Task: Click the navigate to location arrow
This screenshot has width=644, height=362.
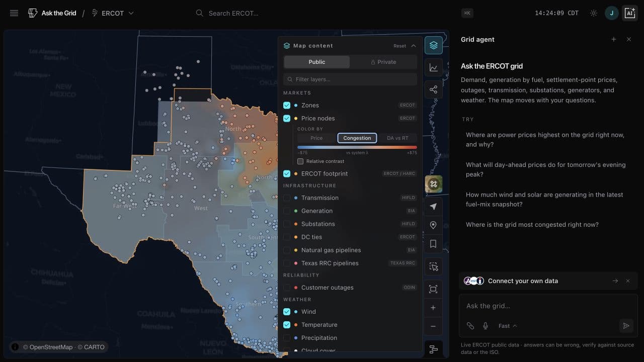Action: 434,207
